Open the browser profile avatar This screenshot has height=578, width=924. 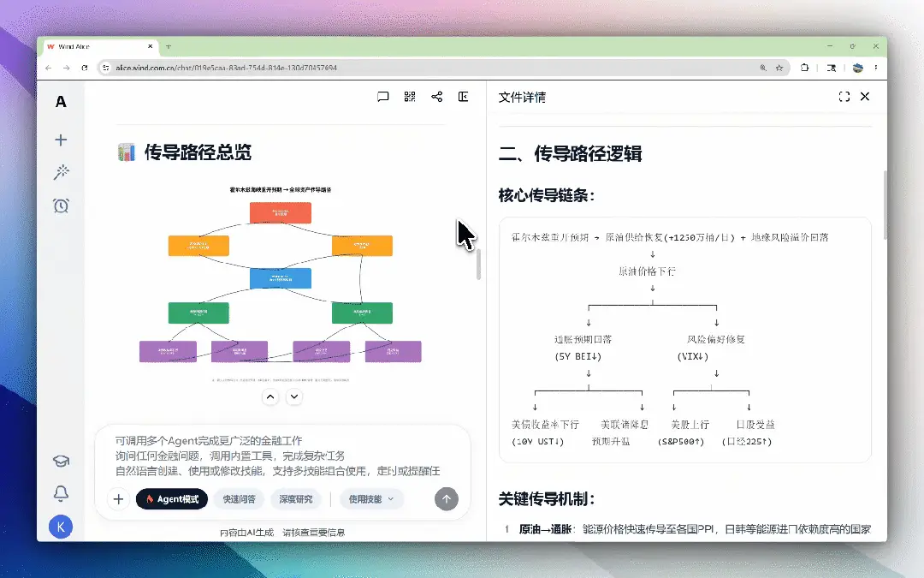tap(858, 68)
